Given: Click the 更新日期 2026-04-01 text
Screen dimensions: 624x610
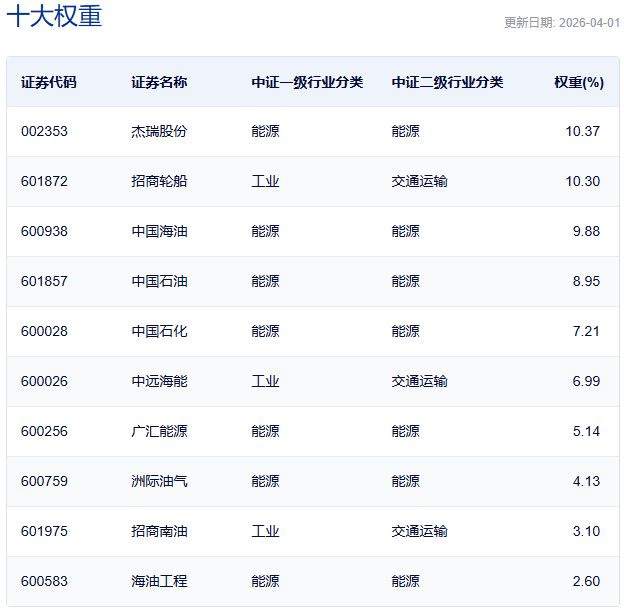Looking at the screenshot, I should pos(560,23).
